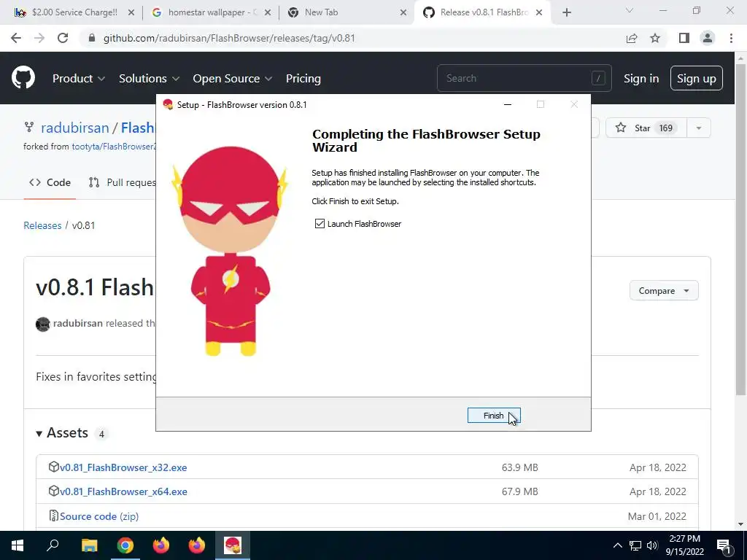Toggle the browser side panel icon
Viewport: 747px width, 560px height.
pyautogui.click(x=684, y=38)
